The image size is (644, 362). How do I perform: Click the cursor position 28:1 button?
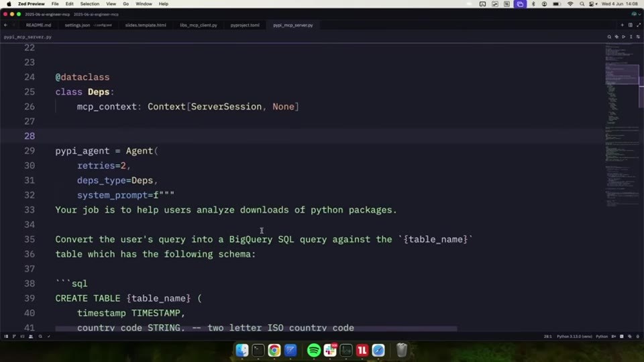548,337
